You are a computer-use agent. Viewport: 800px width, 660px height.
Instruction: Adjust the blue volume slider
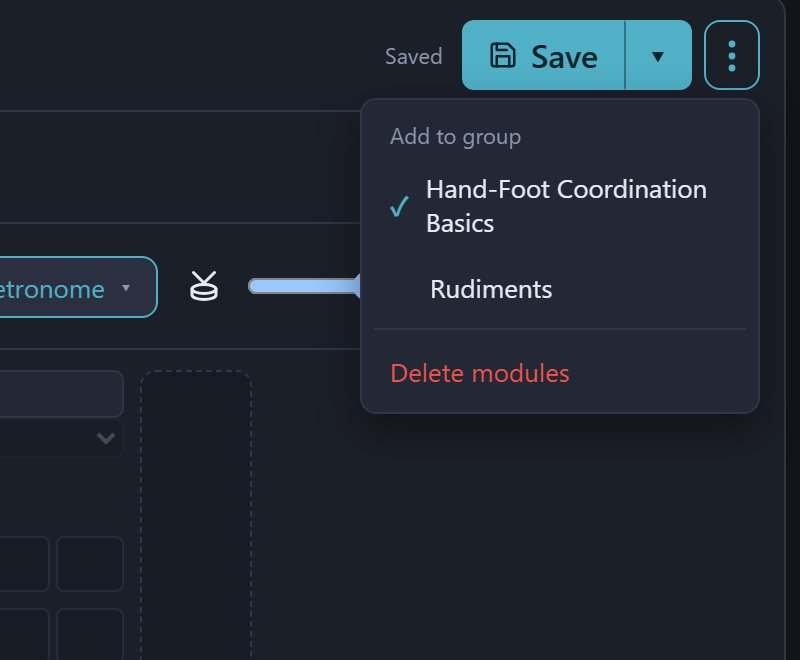(x=304, y=286)
